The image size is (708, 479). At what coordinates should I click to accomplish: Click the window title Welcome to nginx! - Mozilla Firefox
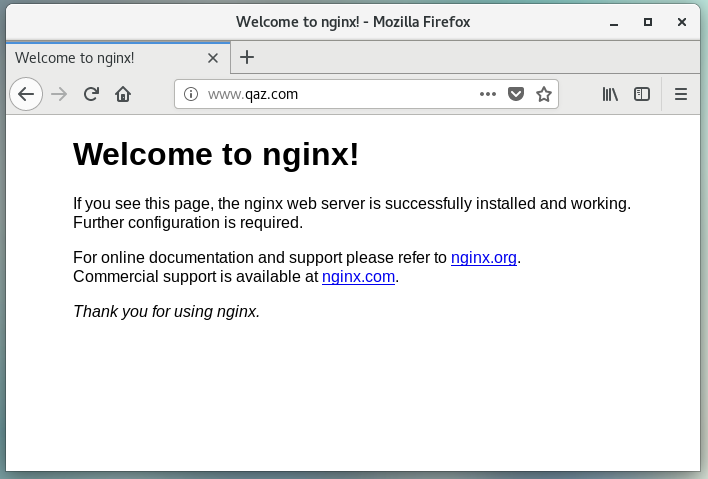pyautogui.click(x=353, y=22)
